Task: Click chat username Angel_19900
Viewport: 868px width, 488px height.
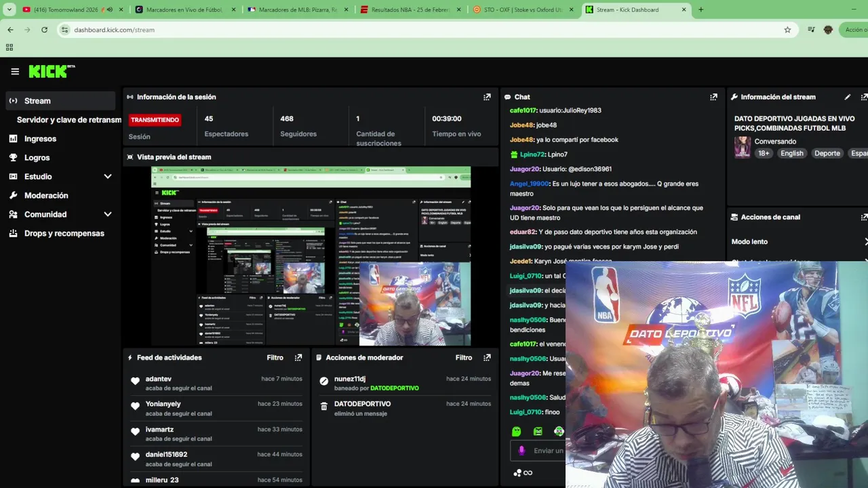Action: pos(529,184)
